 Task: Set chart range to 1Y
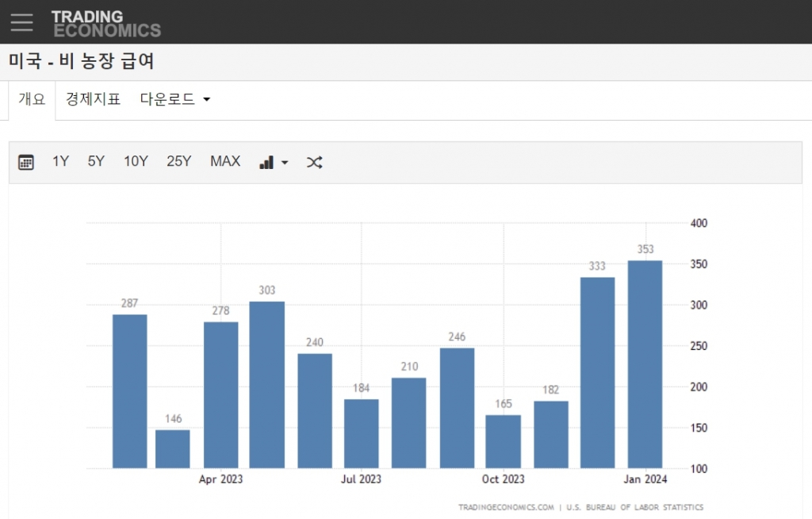[x=61, y=162]
